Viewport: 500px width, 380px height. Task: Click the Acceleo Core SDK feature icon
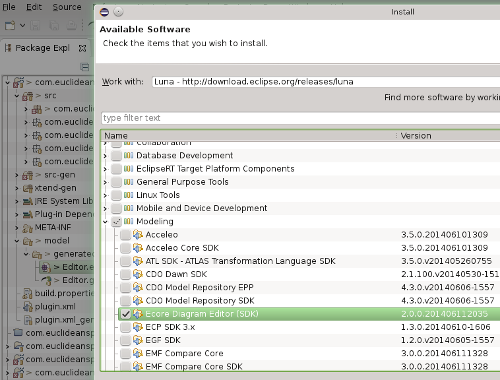tap(138, 248)
